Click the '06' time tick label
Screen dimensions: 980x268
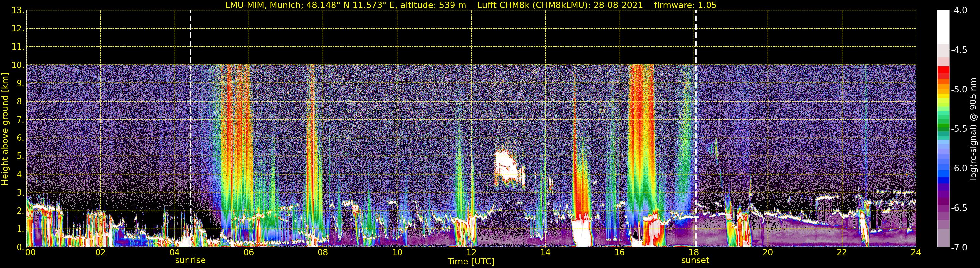click(249, 252)
